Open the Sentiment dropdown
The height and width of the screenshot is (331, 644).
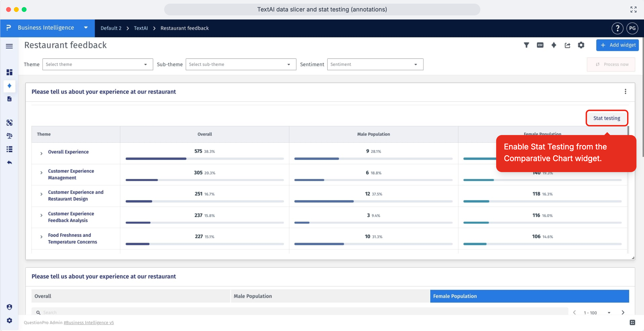click(x=375, y=64)
